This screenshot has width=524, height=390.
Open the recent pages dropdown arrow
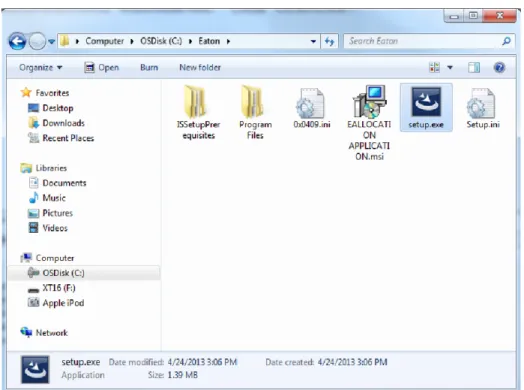coord(51,41)
